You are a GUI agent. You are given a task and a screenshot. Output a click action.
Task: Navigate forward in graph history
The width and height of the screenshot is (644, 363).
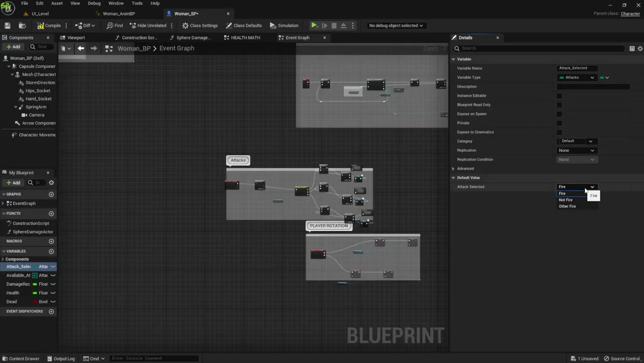[94, 48]
